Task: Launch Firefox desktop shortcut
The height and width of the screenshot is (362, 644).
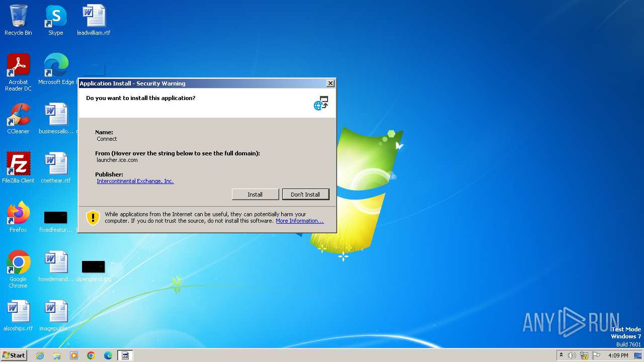Action: point(18,217)
